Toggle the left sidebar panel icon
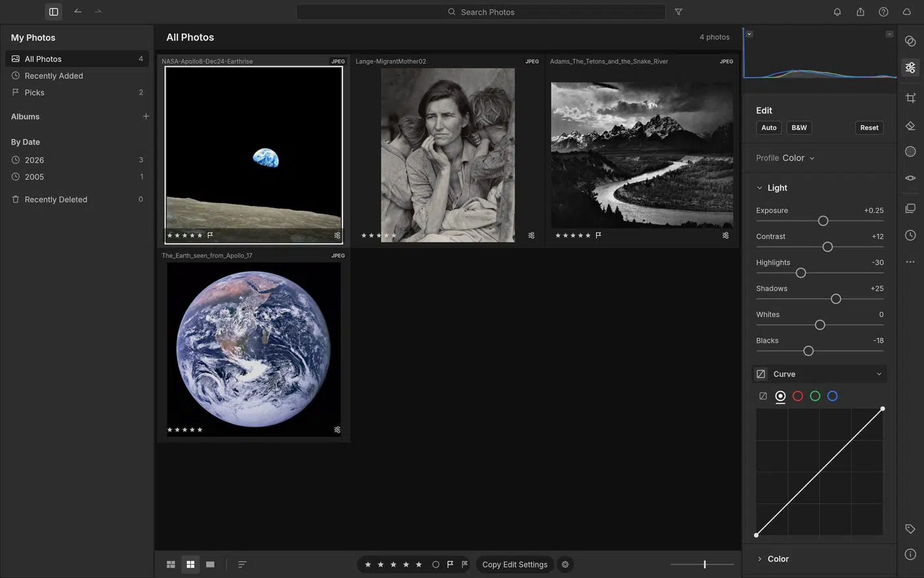 53,12
